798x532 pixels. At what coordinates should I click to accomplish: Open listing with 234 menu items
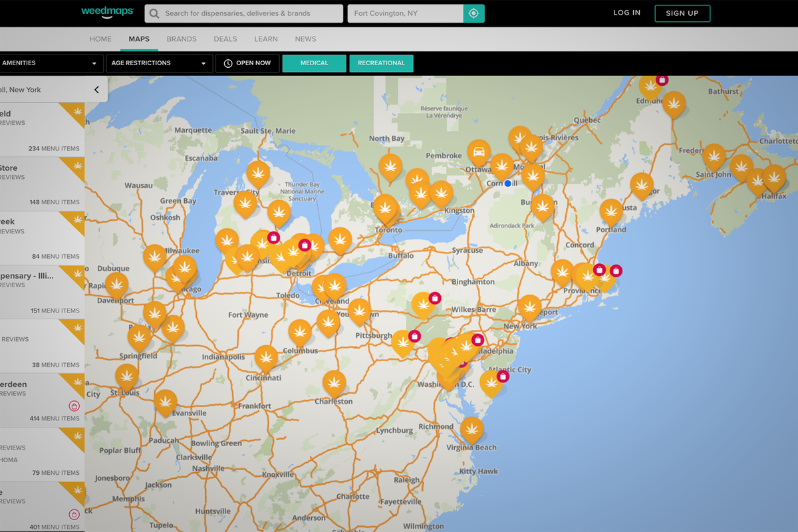42,130
